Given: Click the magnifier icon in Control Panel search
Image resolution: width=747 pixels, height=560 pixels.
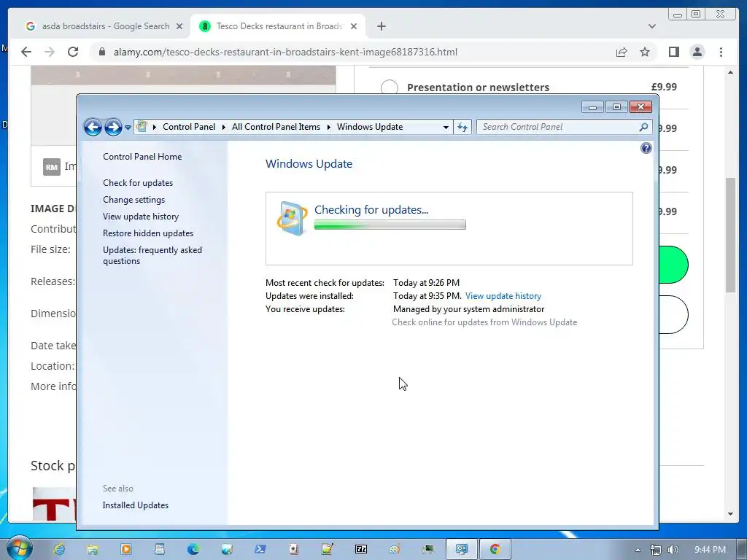Looking at the screenshot, I should click(643, 127).
